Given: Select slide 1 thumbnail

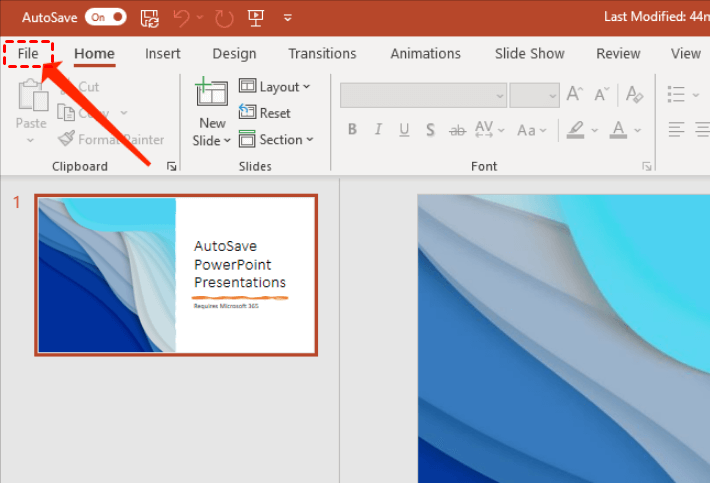Looking at the screenshot, I should (176, 275).
